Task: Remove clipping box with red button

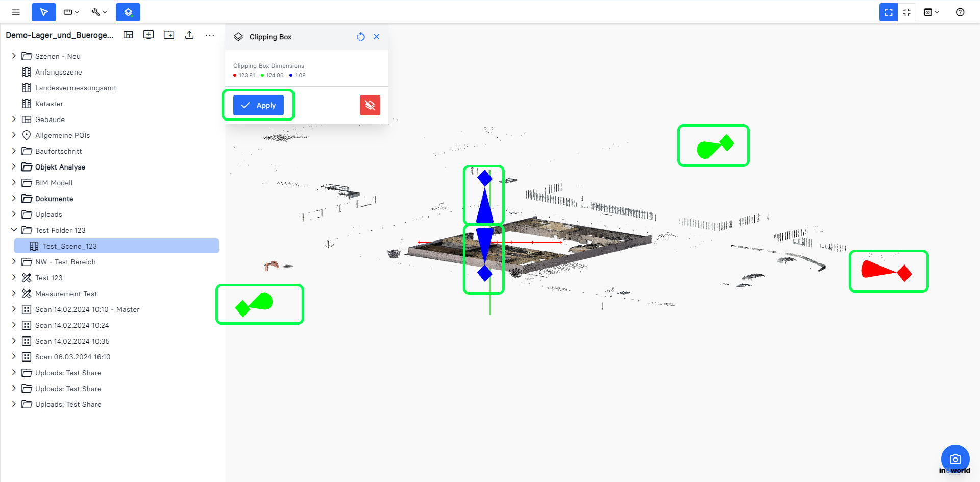Action: click(x=370, y=105)
